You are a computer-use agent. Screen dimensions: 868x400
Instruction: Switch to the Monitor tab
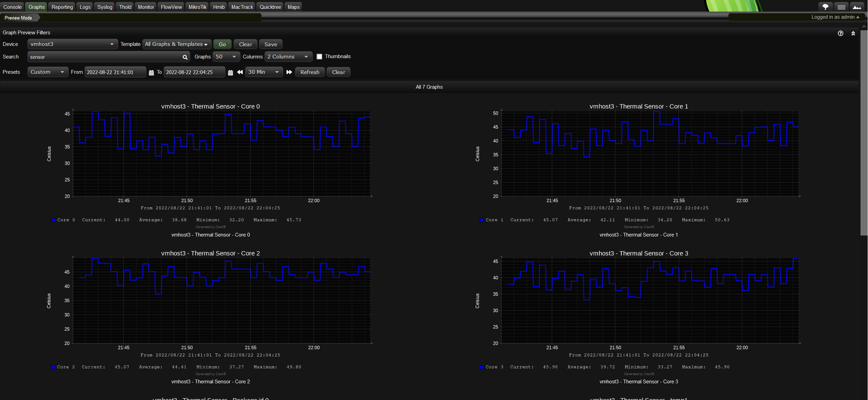point(146,7)
